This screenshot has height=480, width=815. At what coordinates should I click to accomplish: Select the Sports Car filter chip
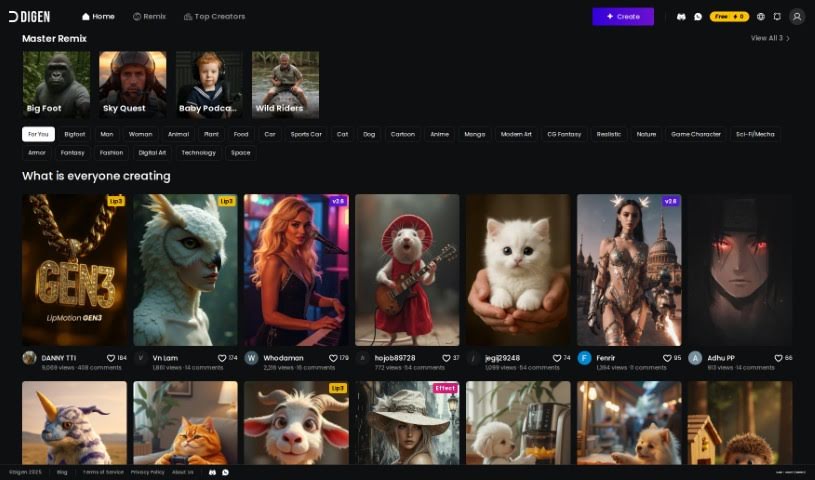306,134
